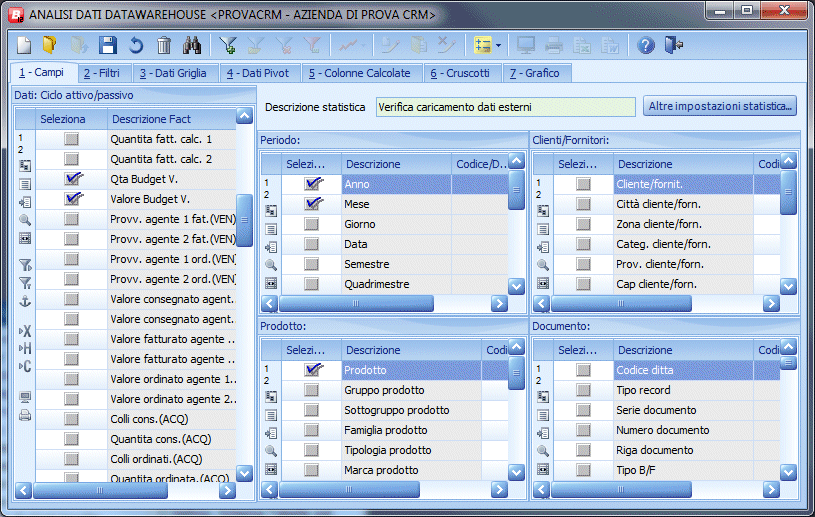Select the Numero documento row
Screen dimensions: 815x517
click(x=667, y=430)
